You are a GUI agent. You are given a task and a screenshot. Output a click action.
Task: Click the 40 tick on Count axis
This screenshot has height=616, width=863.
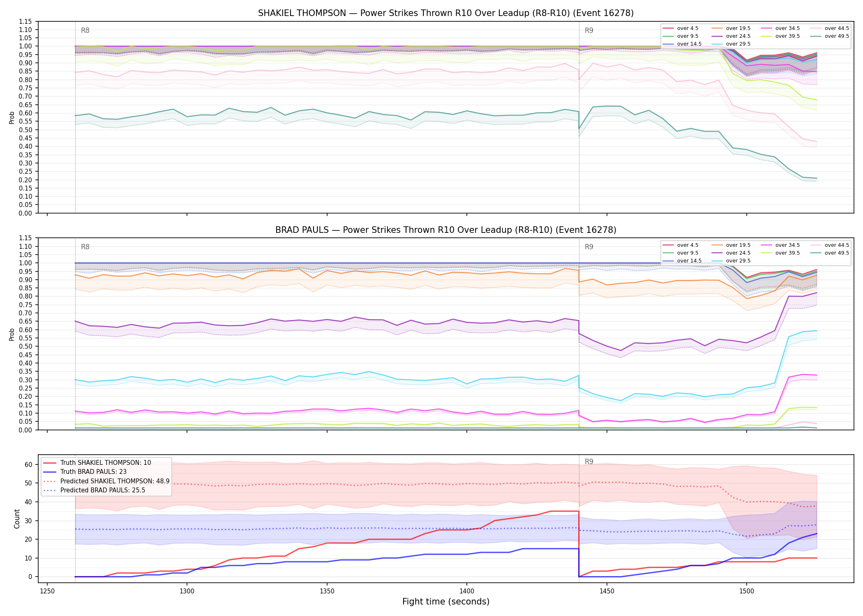pos(28,502)
